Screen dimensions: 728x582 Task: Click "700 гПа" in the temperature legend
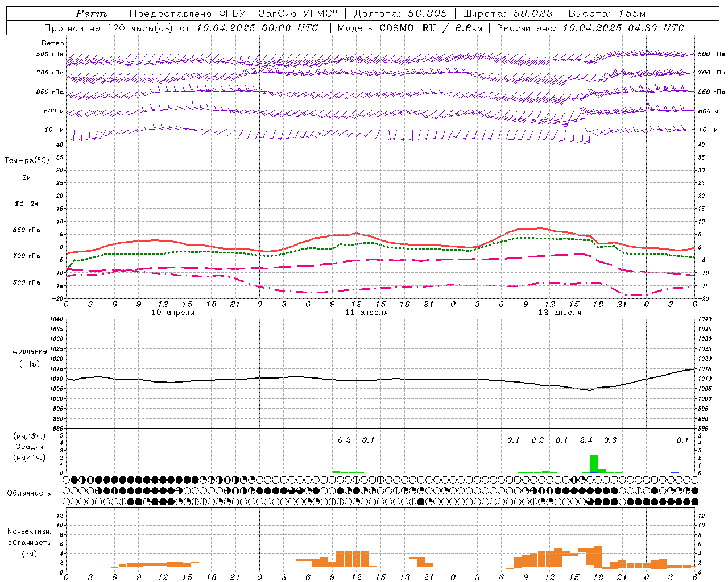(27, 256)
